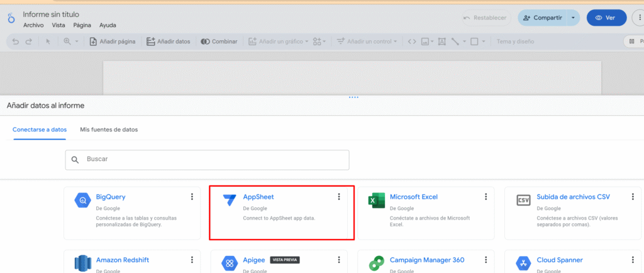Click the Restablecer button
The width and height of the screenshot is (644, 273).
coord(486,18)
